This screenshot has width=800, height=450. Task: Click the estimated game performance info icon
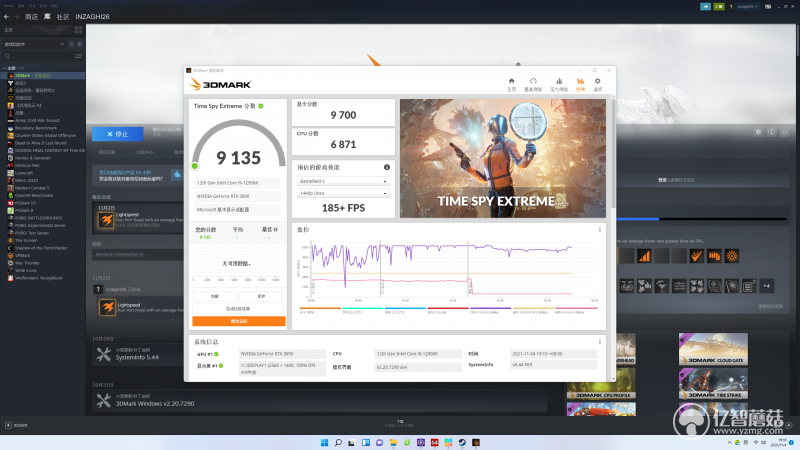tap(387, 167)
